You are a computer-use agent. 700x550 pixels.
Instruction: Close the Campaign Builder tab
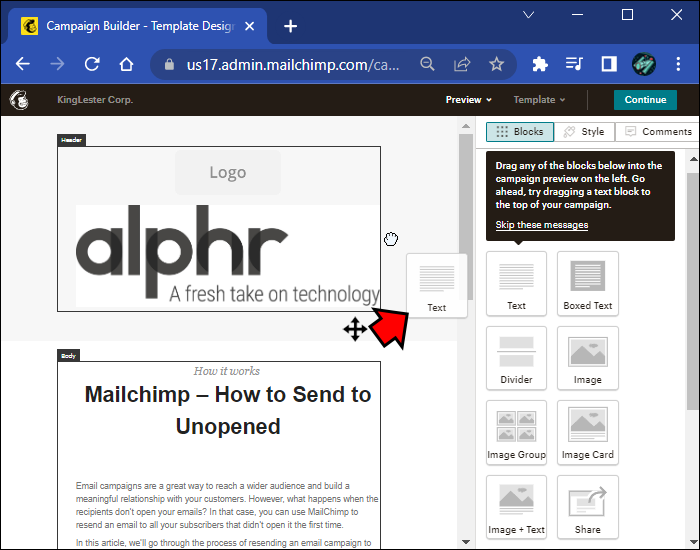[x=250, y=26]
